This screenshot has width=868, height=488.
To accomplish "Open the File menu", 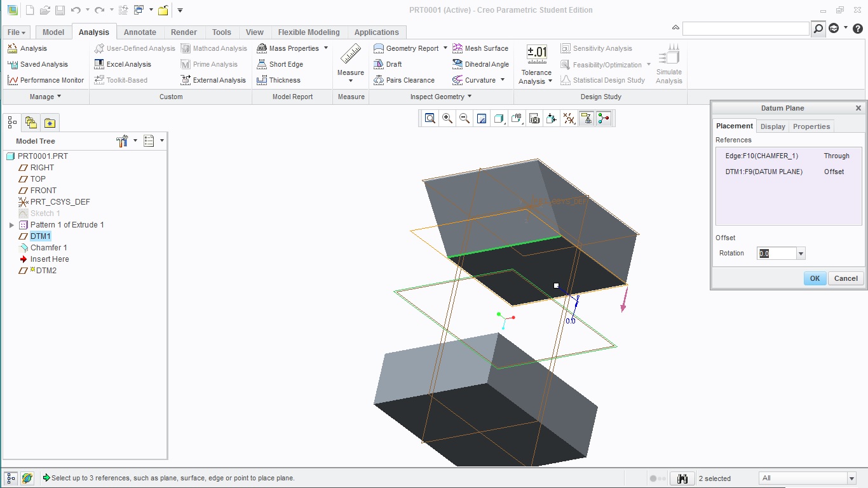I will point(17,32).
